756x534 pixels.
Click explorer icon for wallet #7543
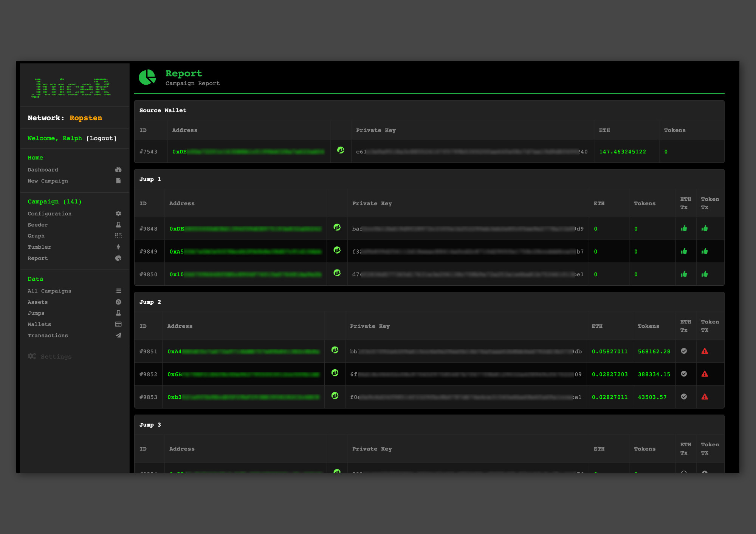pos(341,150)
